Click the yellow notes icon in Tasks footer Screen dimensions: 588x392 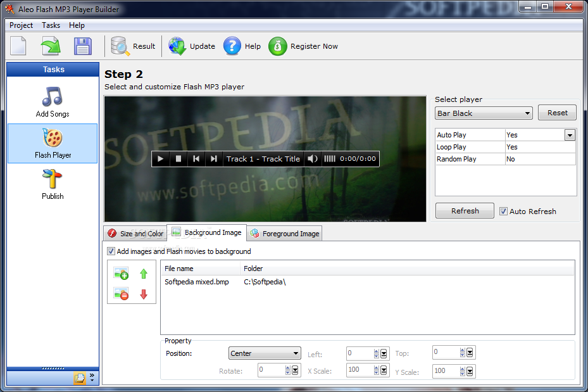point(80,377)
